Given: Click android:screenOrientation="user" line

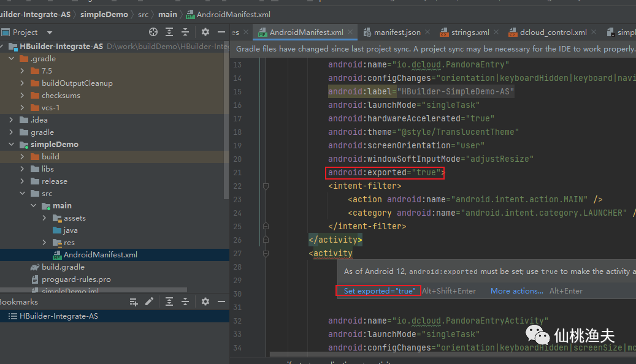Looking at the screenshot, I should coord(406,145).
